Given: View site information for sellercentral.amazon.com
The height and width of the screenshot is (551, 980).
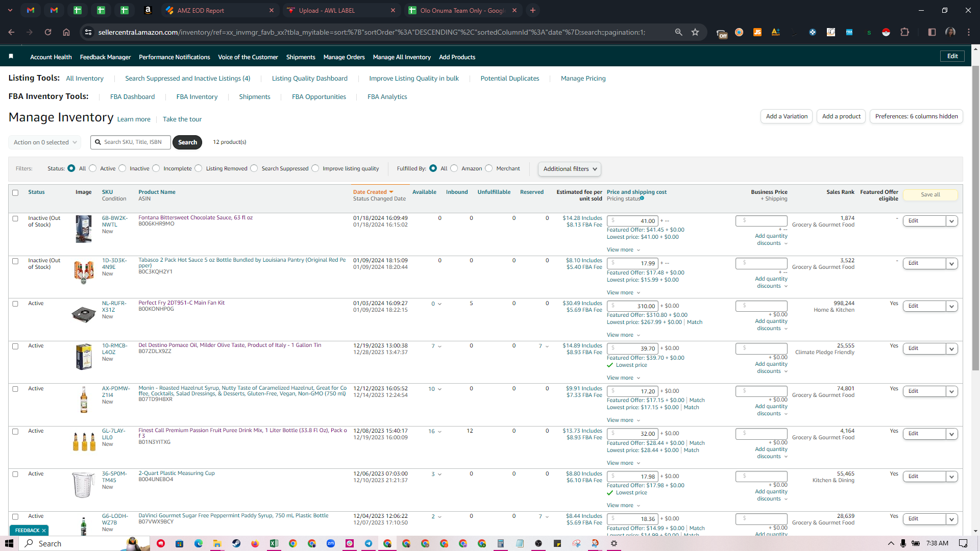Looking at the screenshot, I should pos(88,32).
